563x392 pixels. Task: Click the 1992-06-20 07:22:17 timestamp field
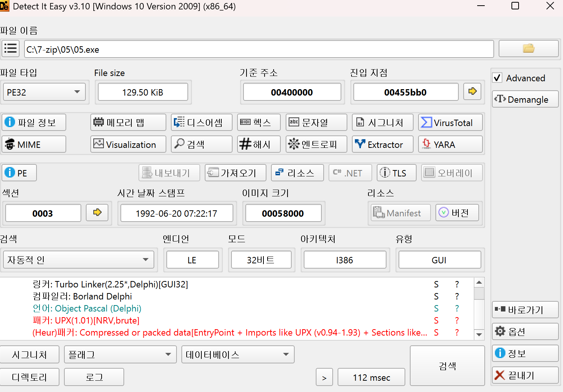[177, 213]
